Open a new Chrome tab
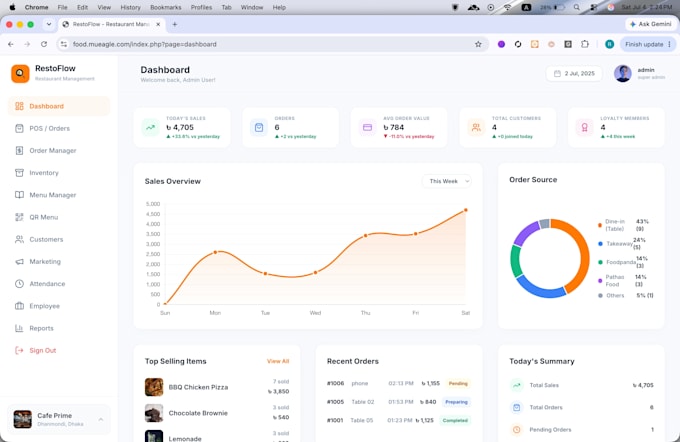 pos(175,24)
